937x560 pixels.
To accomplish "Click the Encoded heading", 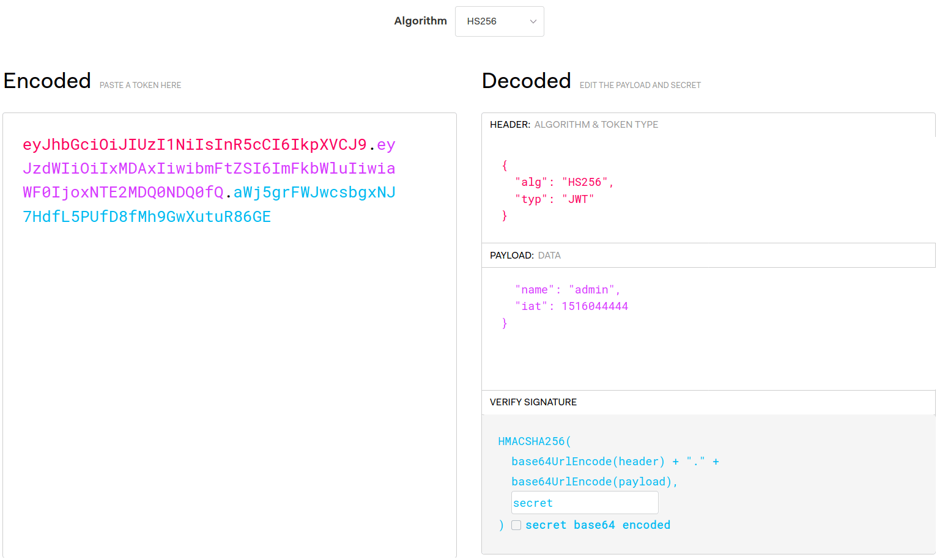I will click(47, 80).
